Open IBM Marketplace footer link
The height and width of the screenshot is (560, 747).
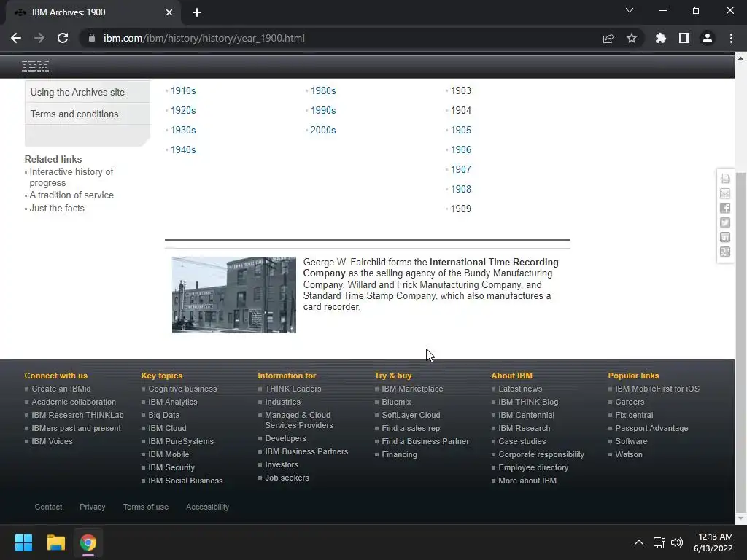[412, 389]
